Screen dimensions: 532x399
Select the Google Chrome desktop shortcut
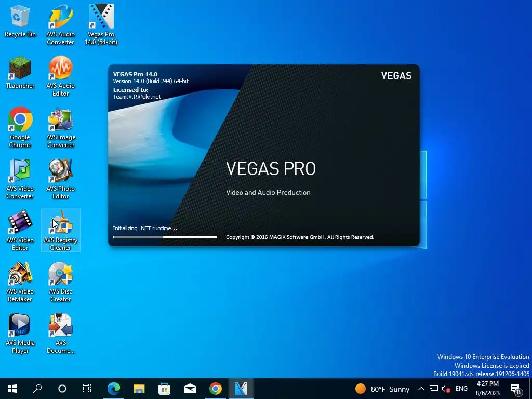20,128
